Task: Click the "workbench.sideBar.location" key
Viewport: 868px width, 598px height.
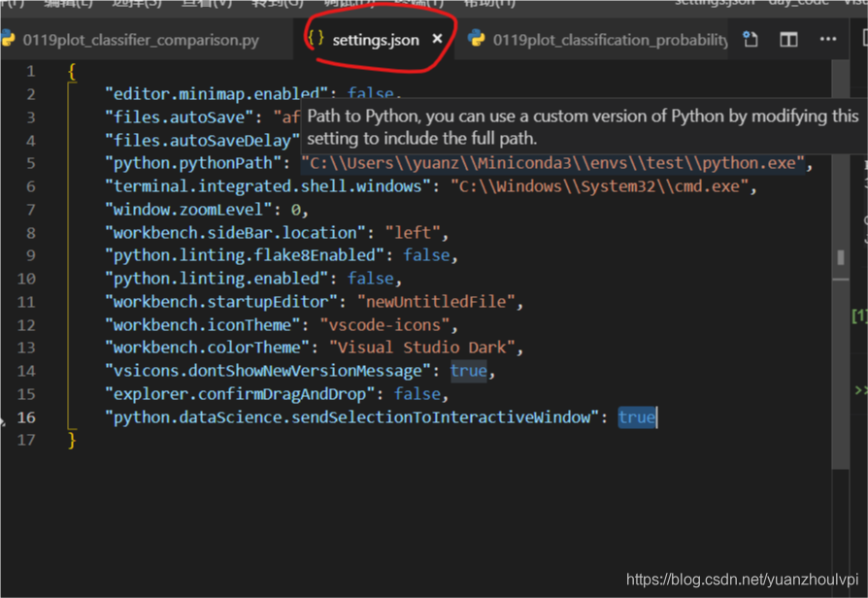Action: point(235,233)
